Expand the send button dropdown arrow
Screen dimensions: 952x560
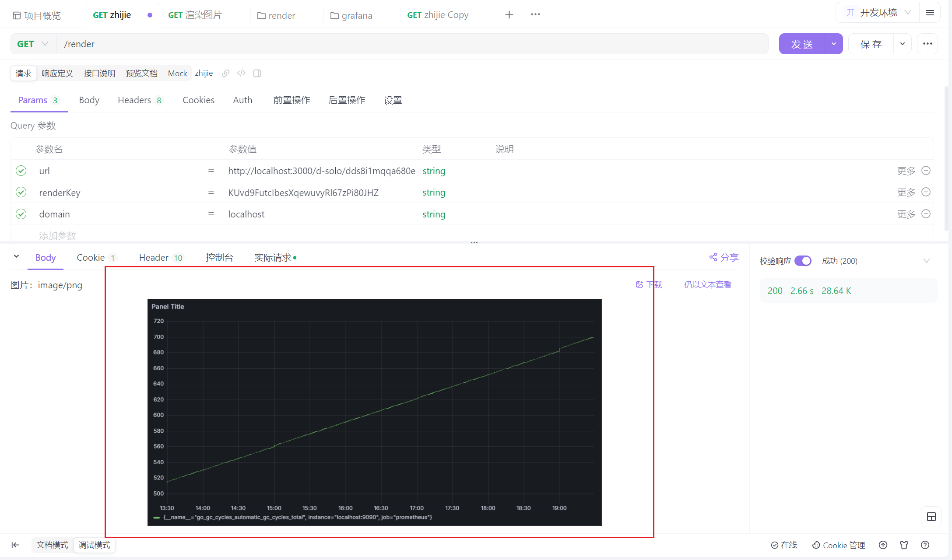pyautogui.click(x=833, y=44)
